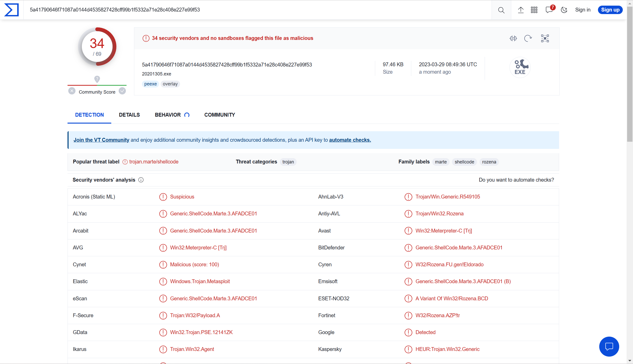Vote malicious with community score X
633x364 pixels.
[x=72, y=91]
